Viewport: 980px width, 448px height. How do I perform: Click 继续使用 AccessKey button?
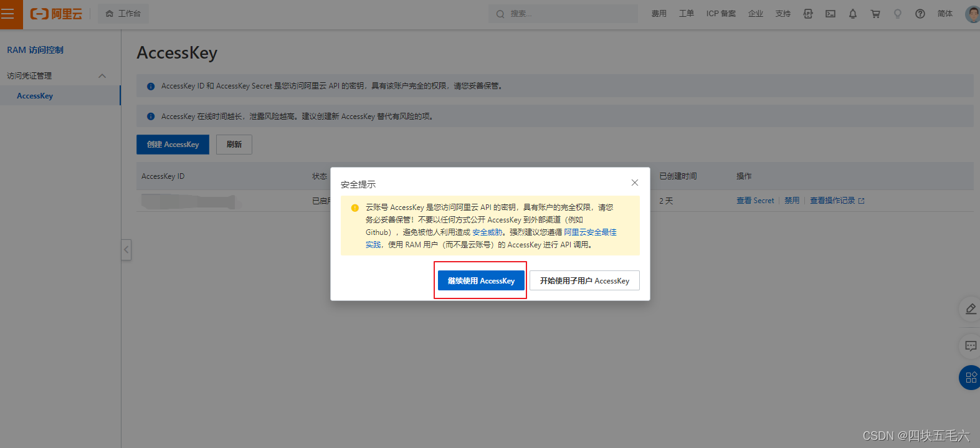click(x=481, y=280)
